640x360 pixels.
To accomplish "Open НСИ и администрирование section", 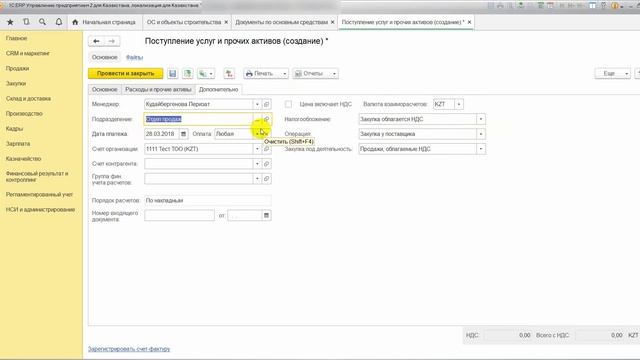I will (x=40, y=210).
